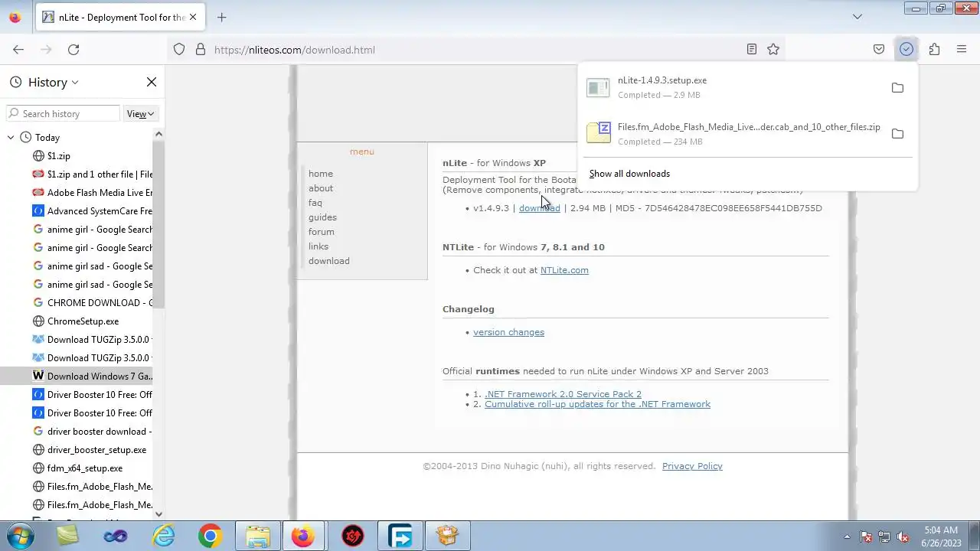Click the address bar URL
The image size is (980, 551).
(295, 50)
